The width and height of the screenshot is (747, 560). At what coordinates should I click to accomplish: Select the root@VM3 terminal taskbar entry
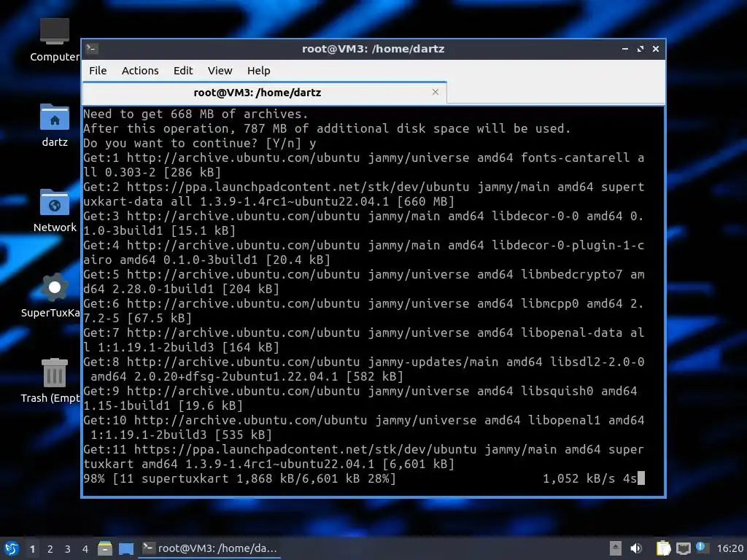coord(209,548)
